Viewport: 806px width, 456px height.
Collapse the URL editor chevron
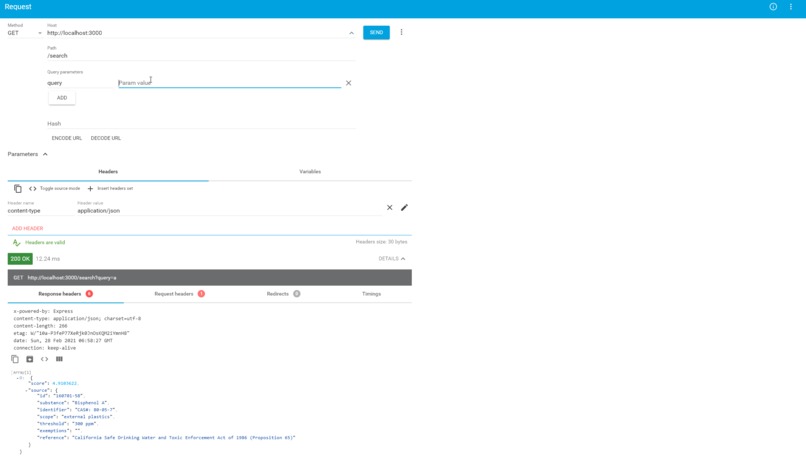352,33
